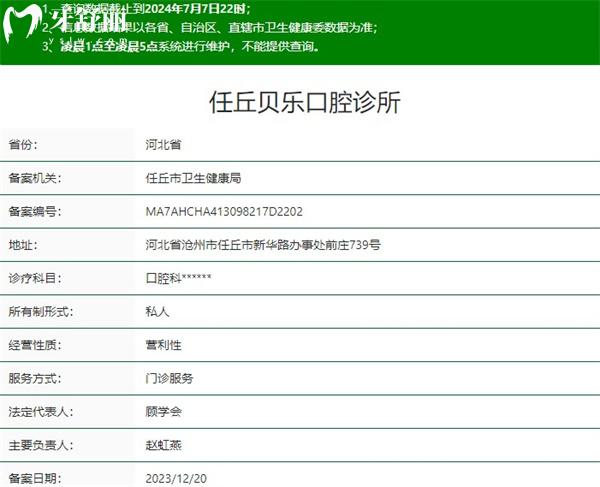Select the name 赵虹燕
The height and width of the screenshot is (487, 600).
[163, 445]
